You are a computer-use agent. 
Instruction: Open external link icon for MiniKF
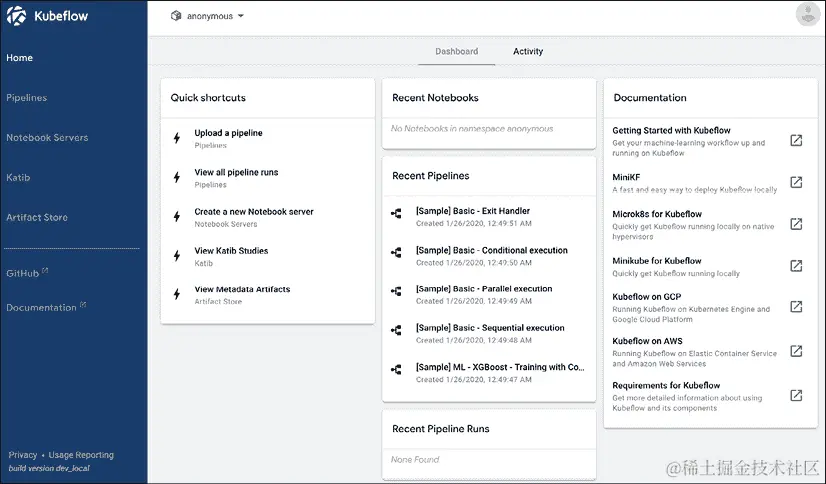pyautogui.click(x=796, y=182)
